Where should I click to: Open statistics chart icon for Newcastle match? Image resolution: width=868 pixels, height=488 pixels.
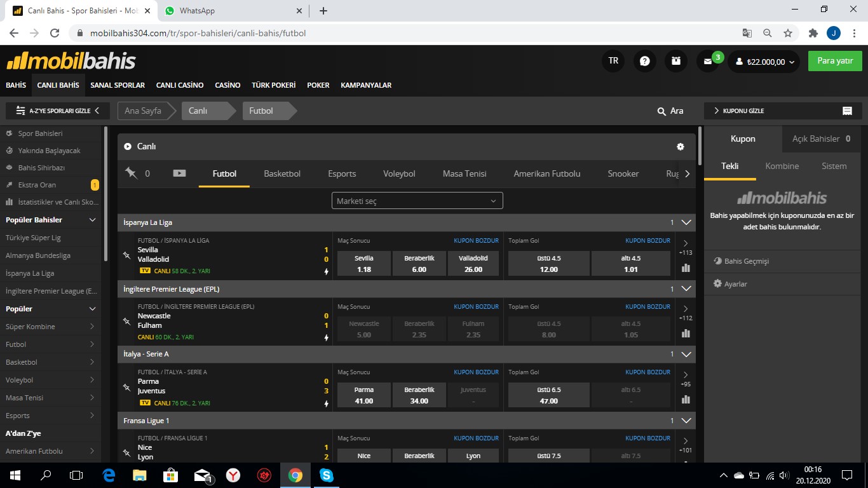click(x=686, y=333)
